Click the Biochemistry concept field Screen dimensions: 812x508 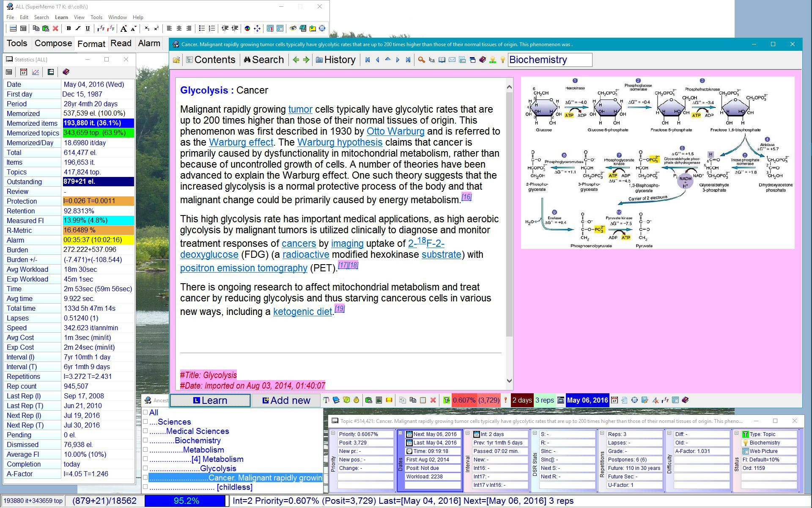click(549, 60)
